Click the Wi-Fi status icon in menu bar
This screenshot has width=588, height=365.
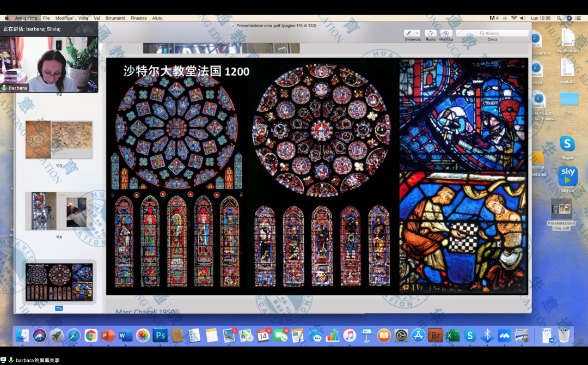(x=514, y=18)
